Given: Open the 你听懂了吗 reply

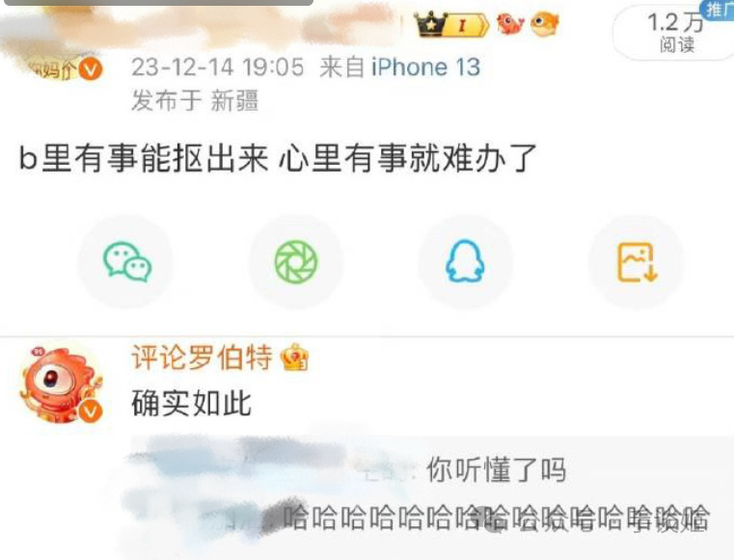Looking at the screenshot, I should (x=496, y=470).
